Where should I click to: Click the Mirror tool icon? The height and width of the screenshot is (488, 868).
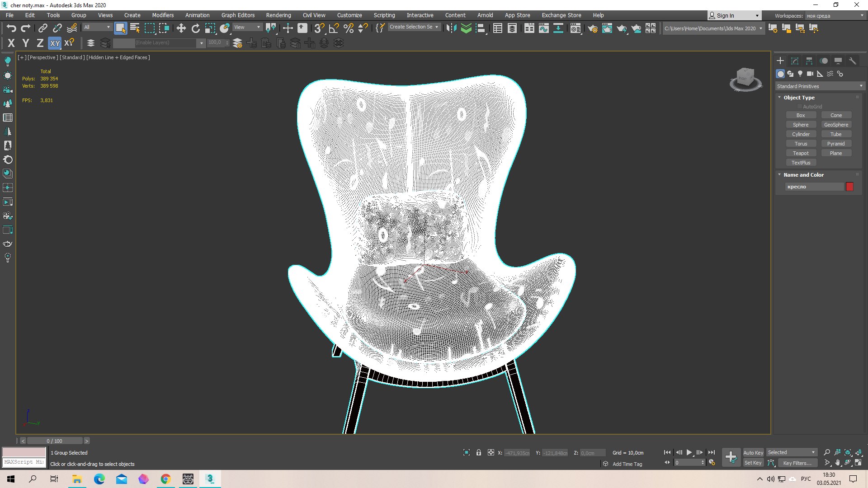[451, 28]
